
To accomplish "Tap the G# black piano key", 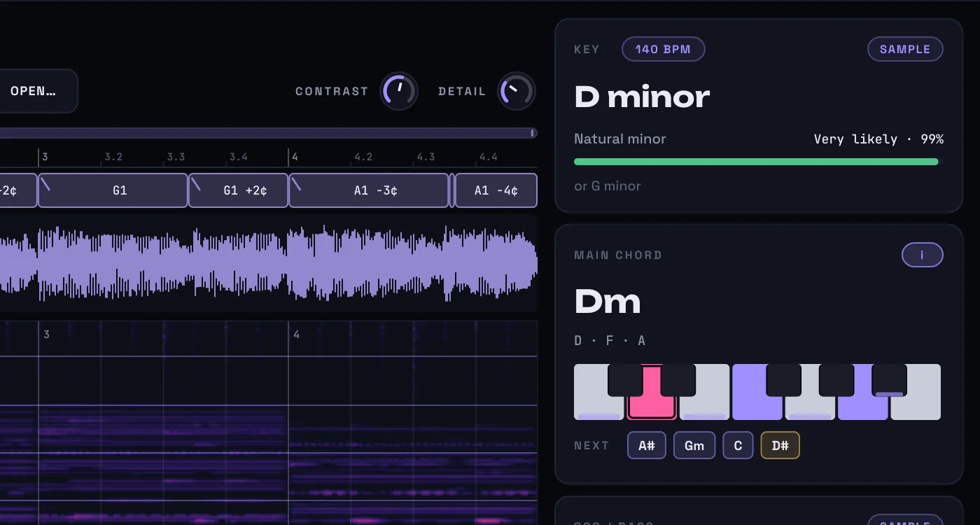I will 836,379.
